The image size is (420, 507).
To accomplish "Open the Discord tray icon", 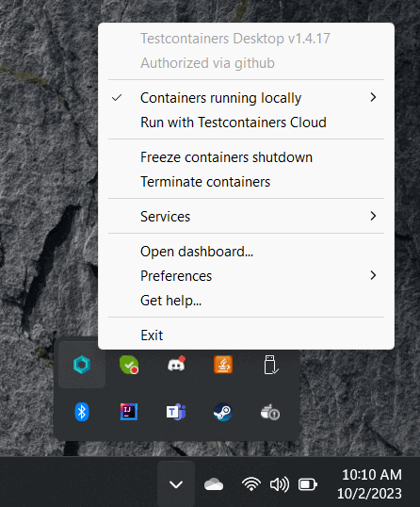I will tap(176, 365).
